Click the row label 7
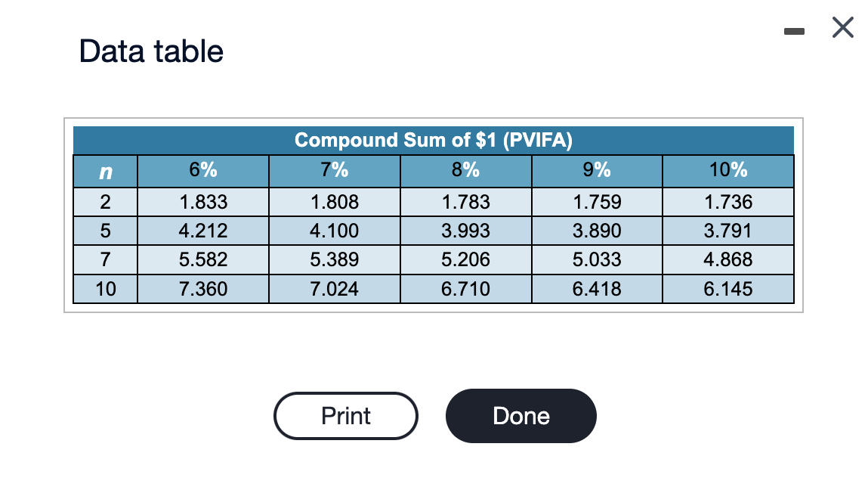Viewport: 868px width, 487px height. (x=104, y=259)
